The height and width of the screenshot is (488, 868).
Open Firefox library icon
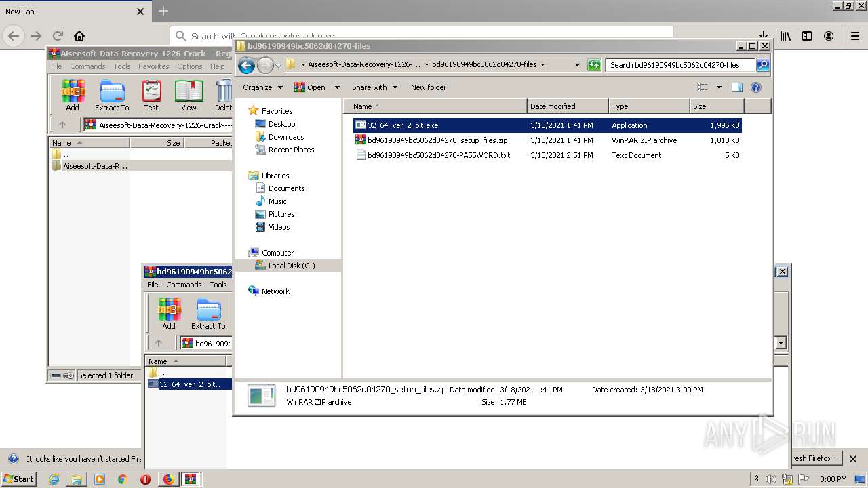[785, 36]
